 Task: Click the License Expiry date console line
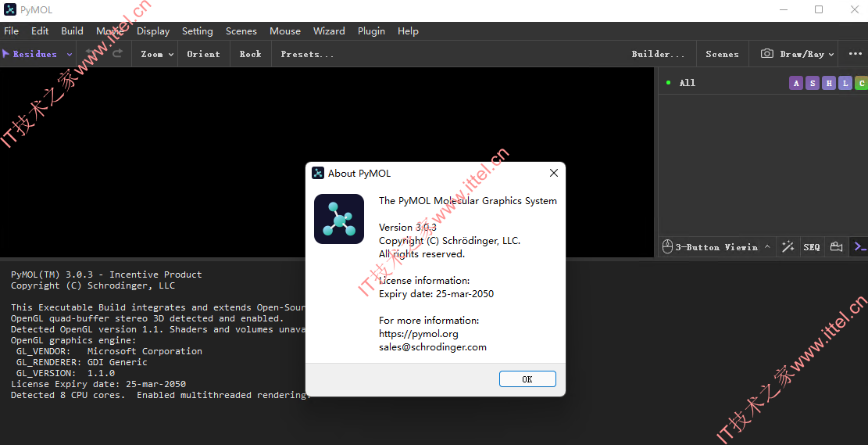pyautogui.click(x=98, y=383)
